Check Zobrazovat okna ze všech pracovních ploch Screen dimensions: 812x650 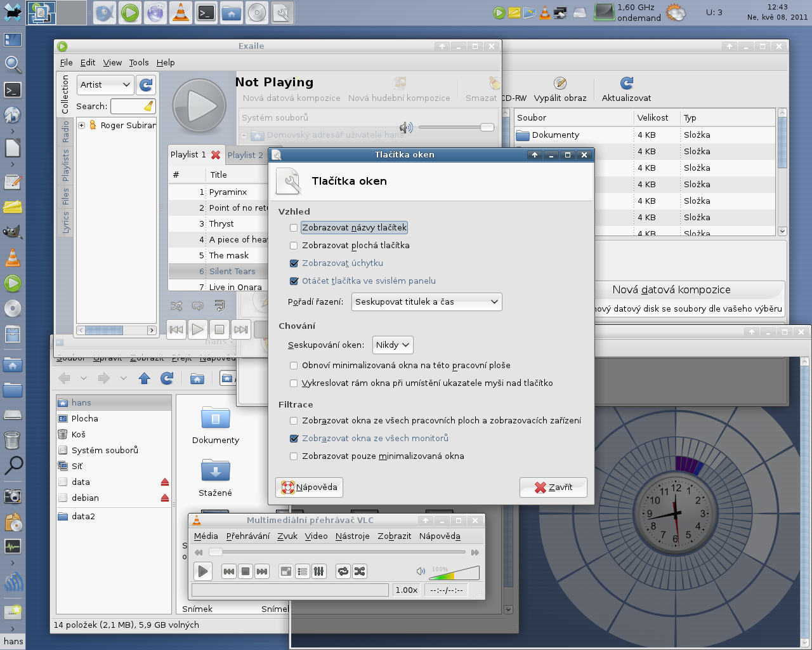click(294, 421)
